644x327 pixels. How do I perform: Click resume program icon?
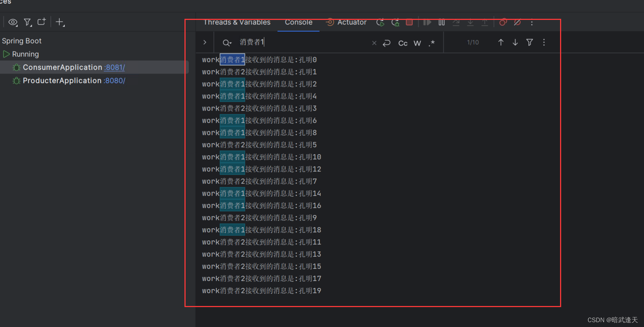coord(427,22)
